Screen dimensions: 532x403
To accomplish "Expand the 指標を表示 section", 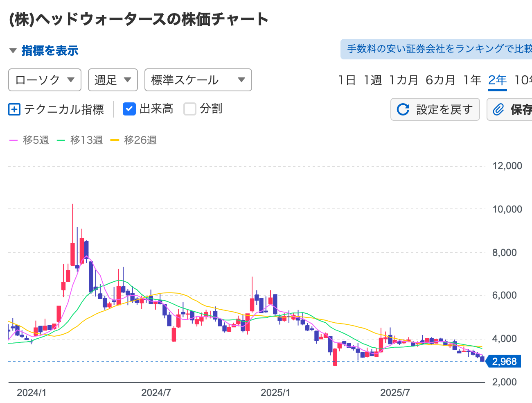I will (x=50, y=51).
